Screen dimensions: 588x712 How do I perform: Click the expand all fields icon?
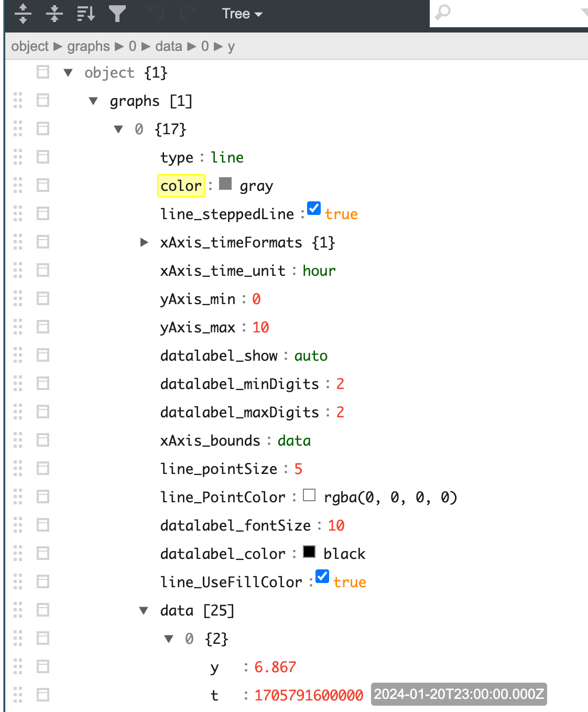pyautogui.click(x=23, y=14)
